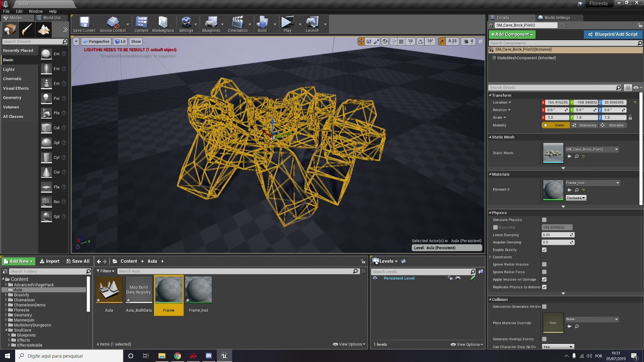Select the Frame material thumbnail
The height and width of the screenshot is (362, 644).
[x=169, y=290]
